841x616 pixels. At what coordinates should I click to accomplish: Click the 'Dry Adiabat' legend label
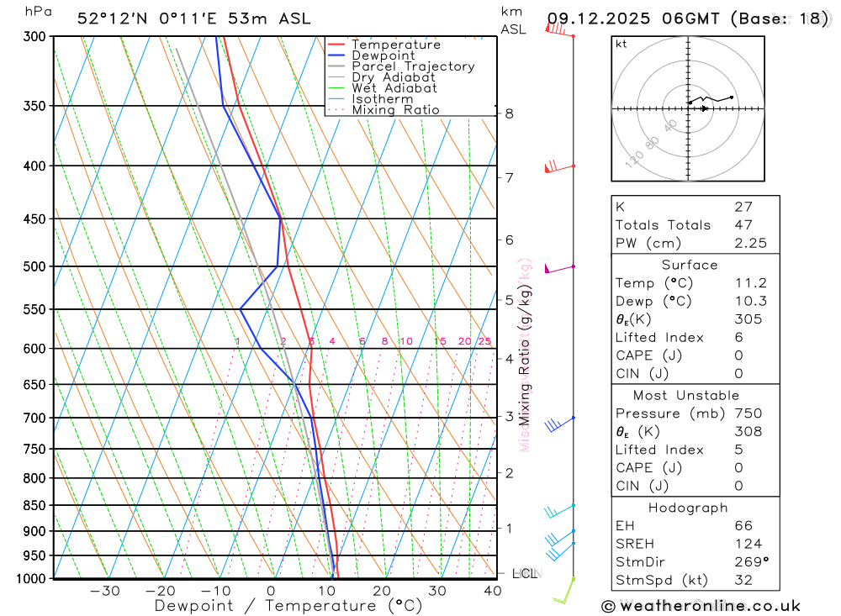(394, 77)
